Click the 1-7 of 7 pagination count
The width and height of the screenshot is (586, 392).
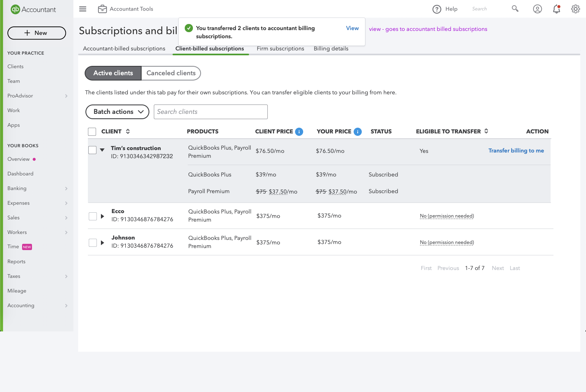pyautogui.click(x=475, y=268)
